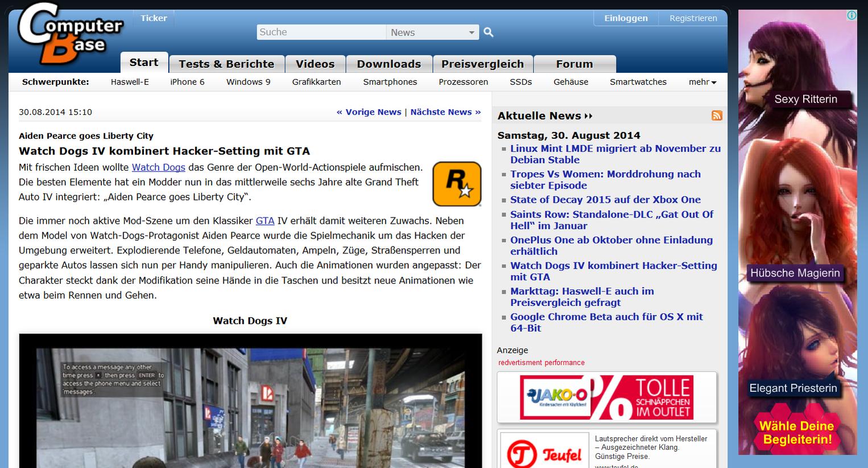Image resolution: width=868 pixels, height=468 pixels.
Task: Open Google Chrome Beta news item
Action: click(x=606, y=322)
